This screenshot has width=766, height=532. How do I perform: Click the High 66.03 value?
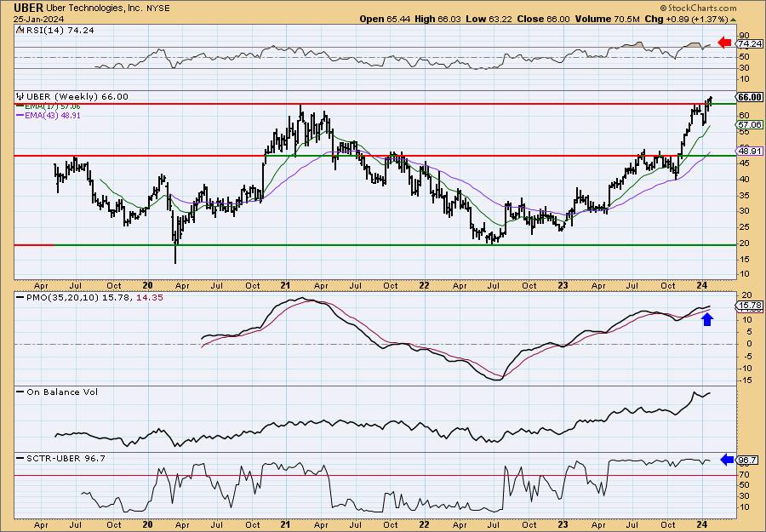[437, 19]
